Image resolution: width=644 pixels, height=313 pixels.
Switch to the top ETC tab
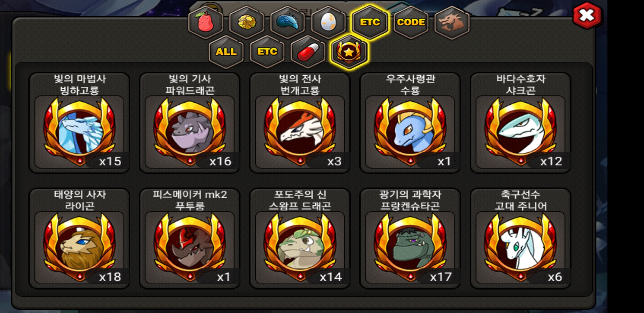point(370,22)
